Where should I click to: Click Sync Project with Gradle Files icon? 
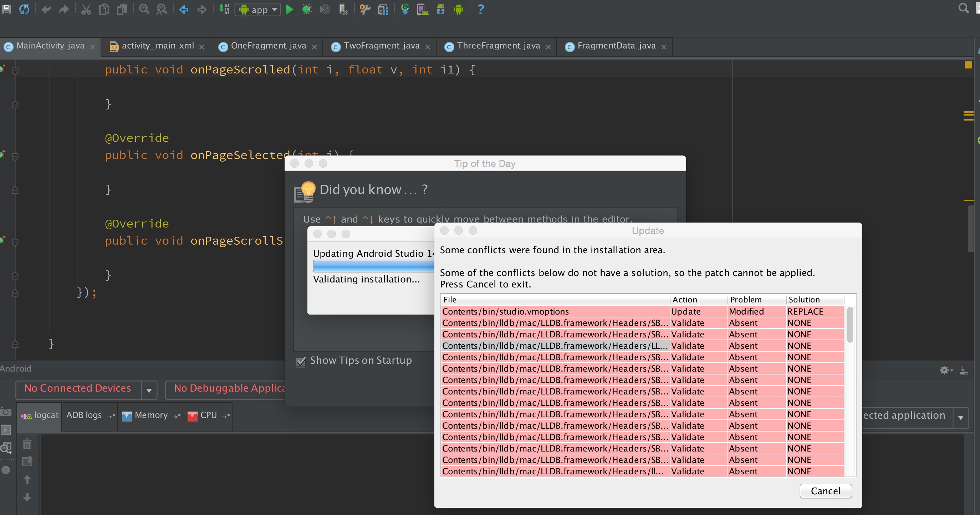pyautogui.click(x=405, y=9)
